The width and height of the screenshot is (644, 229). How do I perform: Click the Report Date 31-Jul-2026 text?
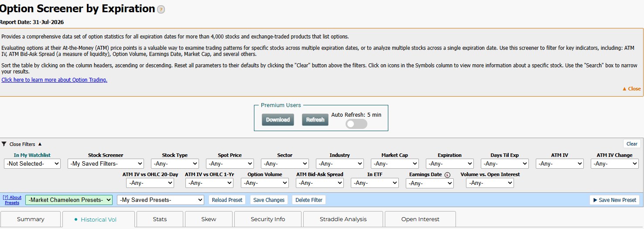click(32, 22)
